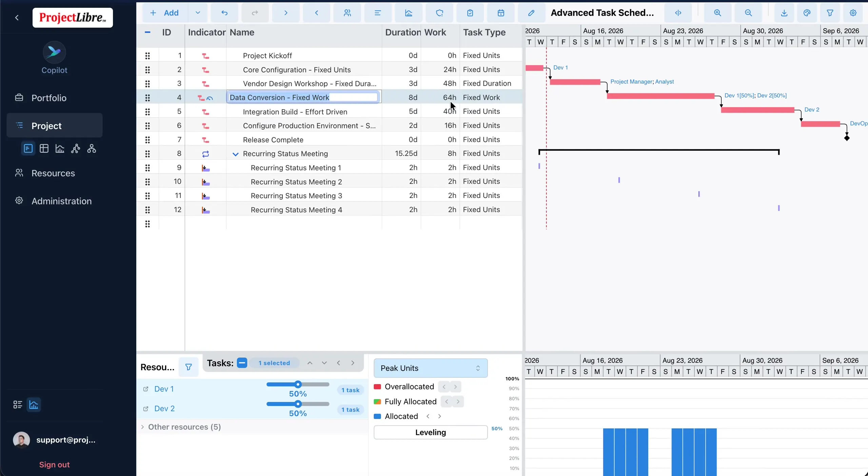Screen dimensions: 868x476
Task: Switch to Gantt view icon under Project
Action: [x=28, y=148]
